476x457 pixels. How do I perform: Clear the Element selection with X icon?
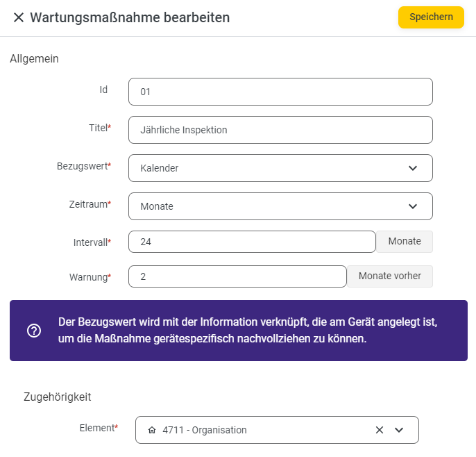pos(380,430)
